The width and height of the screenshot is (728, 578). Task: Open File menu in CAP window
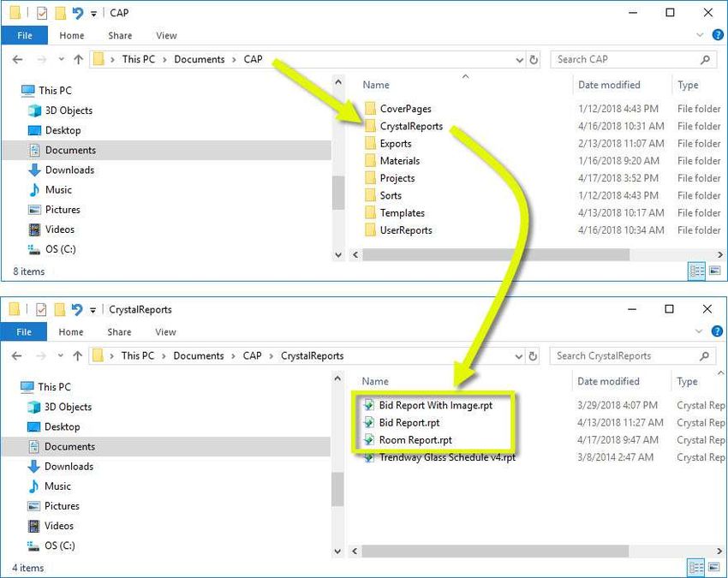(25, 35)
